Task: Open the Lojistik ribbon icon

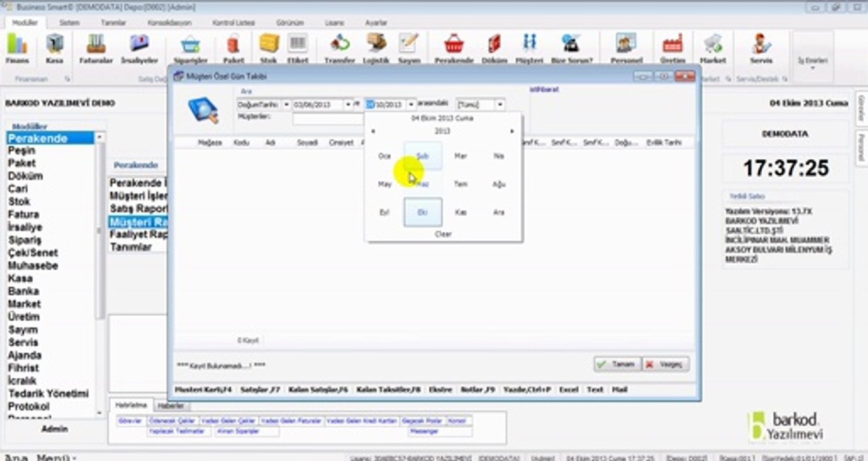Action: 376,48
